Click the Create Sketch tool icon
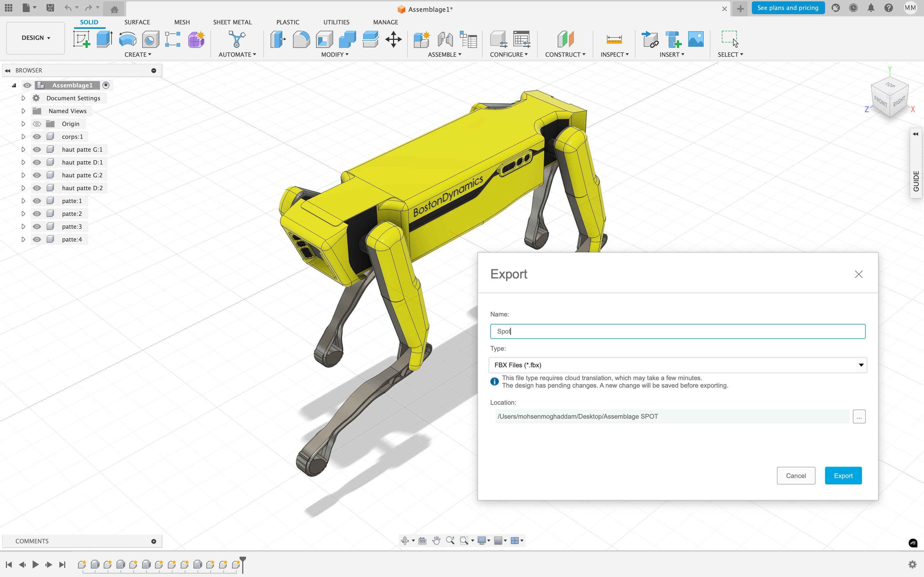This screenshot has width=924, height=577. [82, 40]
